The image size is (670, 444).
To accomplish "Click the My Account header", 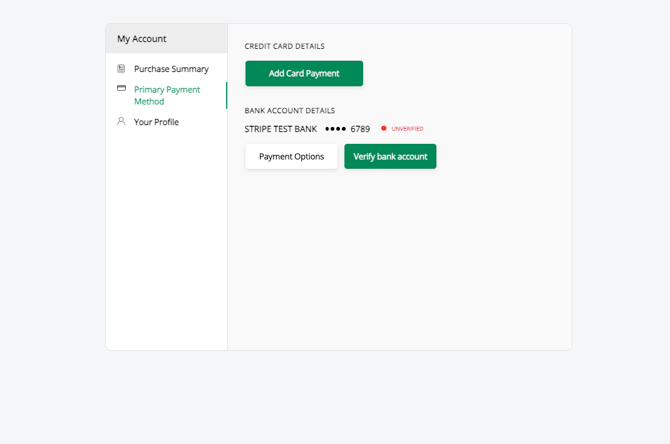I will 142,39.
